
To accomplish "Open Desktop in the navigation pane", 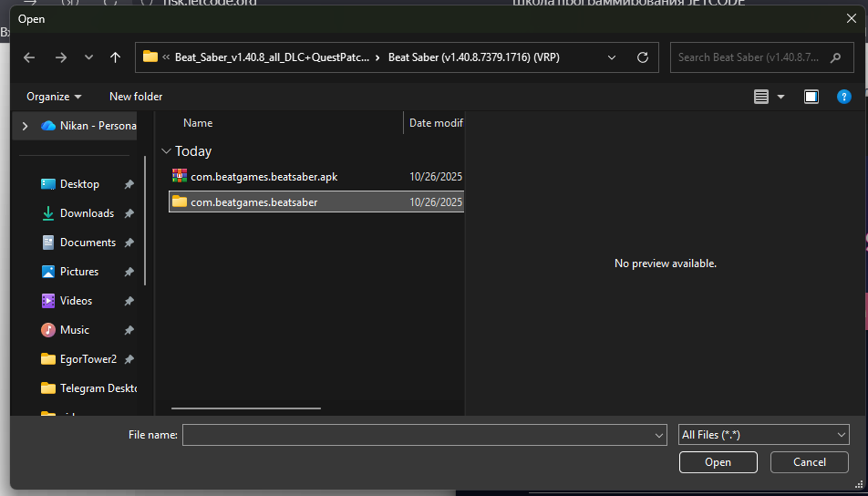I will click(79, 184).
